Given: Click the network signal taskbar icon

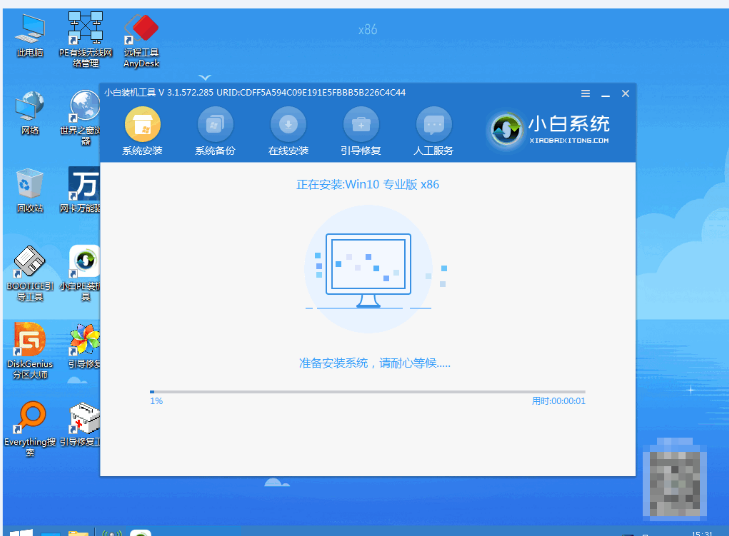Looking at the screenshot, I should (x=112, y=533).
